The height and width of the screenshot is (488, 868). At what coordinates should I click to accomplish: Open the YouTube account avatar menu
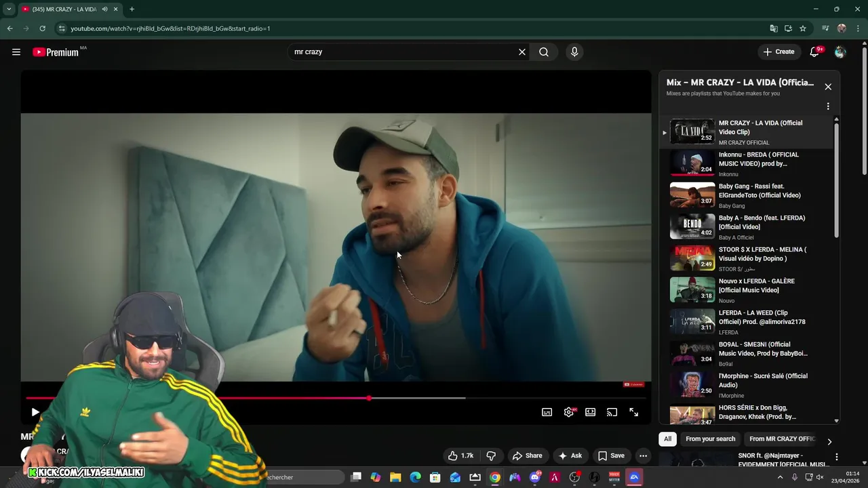pyautogui.click(x=840, y=52)
